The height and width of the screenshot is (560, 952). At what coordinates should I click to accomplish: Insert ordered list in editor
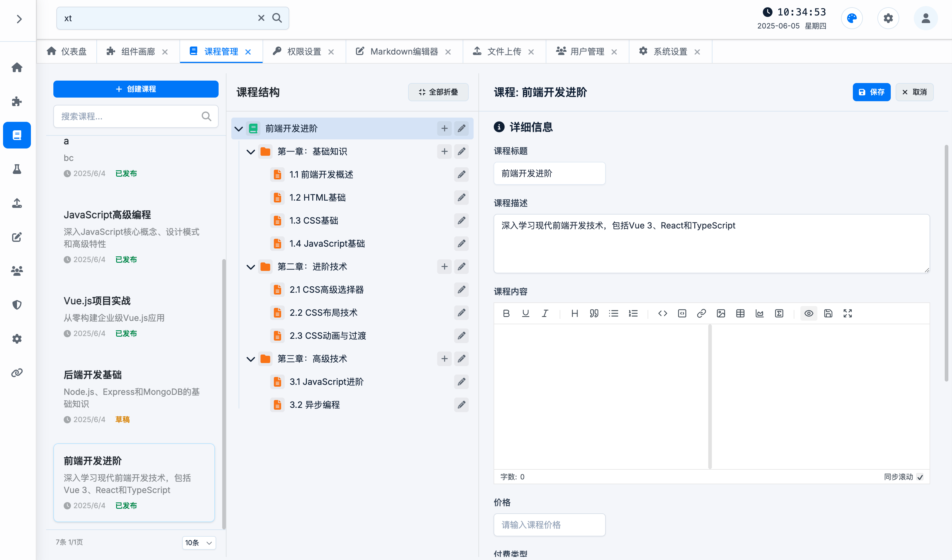(x=633, y=313)
